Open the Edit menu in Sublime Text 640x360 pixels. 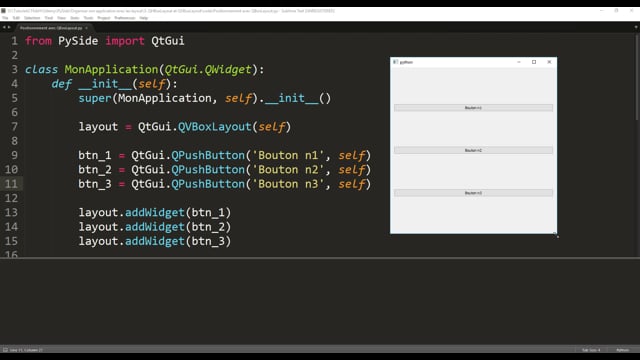[16, 18]
